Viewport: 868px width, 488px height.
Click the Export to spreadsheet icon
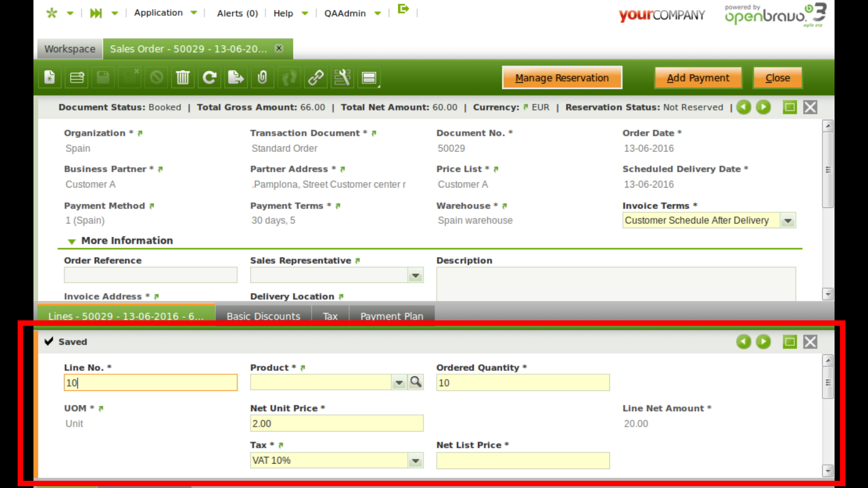pyautogui.click(x=236, y=78)
